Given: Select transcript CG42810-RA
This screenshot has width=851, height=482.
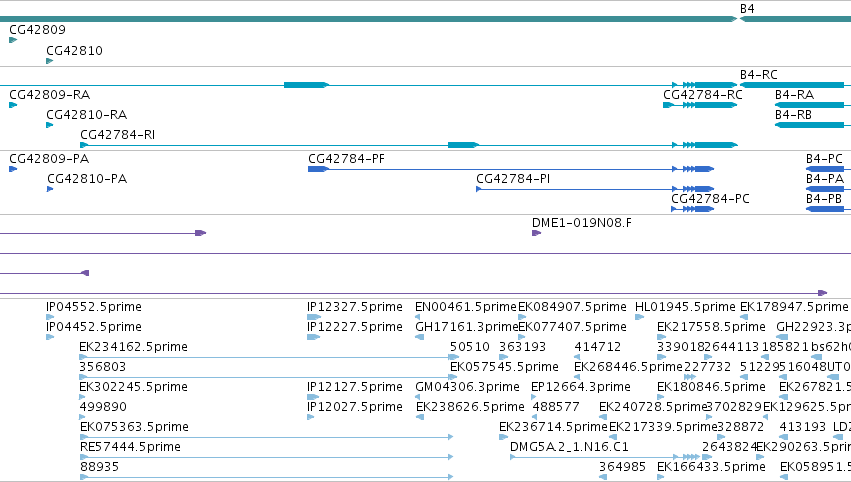Looking at the screenshot, I should (x=86, y=115).
